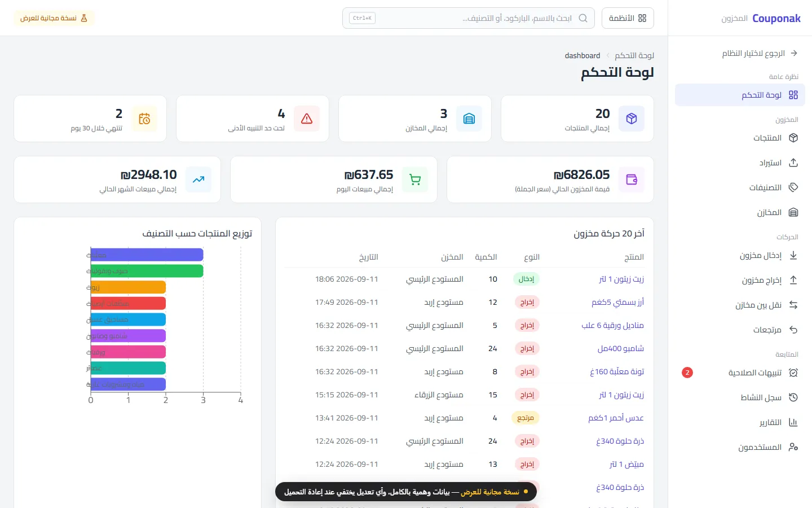Click the warehouse icon on إجمالي المخازن card

point(469,119)
